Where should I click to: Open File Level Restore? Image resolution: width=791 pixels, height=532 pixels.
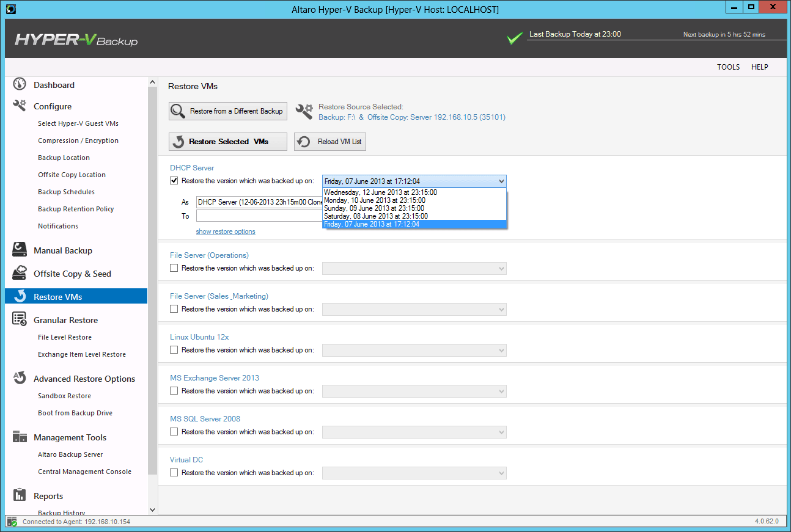pos(65,337)
